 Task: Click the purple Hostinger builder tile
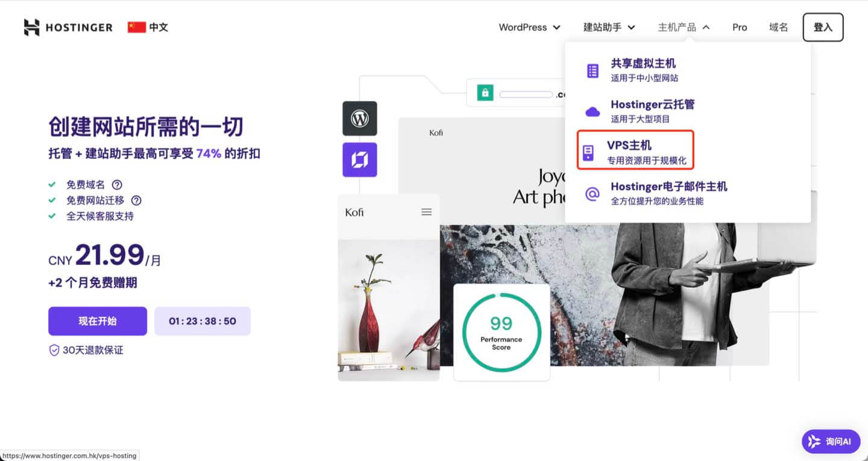click(x=360, y=160)
